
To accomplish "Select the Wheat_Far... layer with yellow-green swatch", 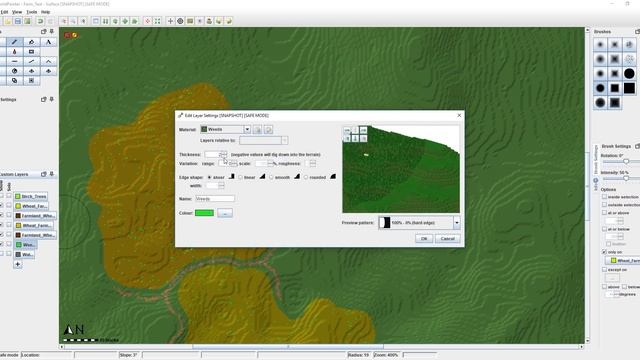I will [x=31, y=206].
